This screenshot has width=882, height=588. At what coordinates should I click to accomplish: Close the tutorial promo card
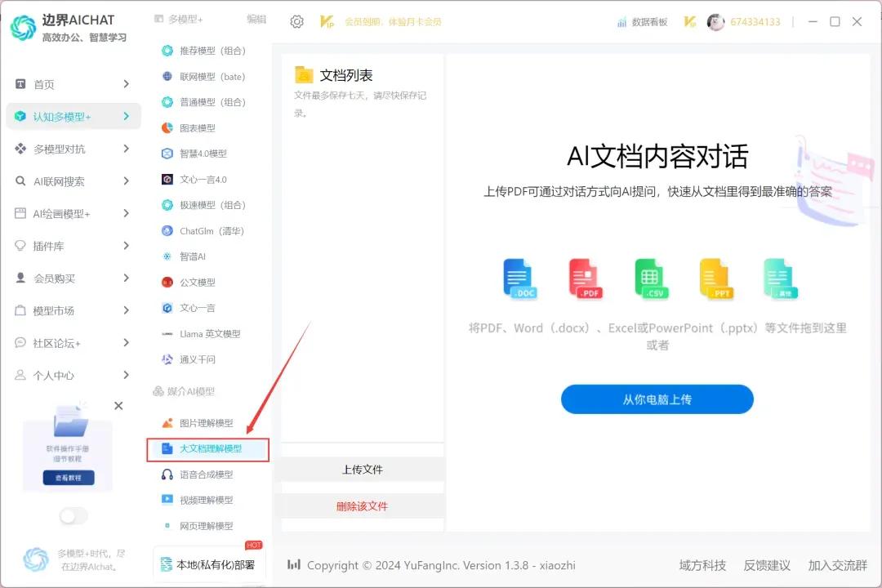point(118,406)
